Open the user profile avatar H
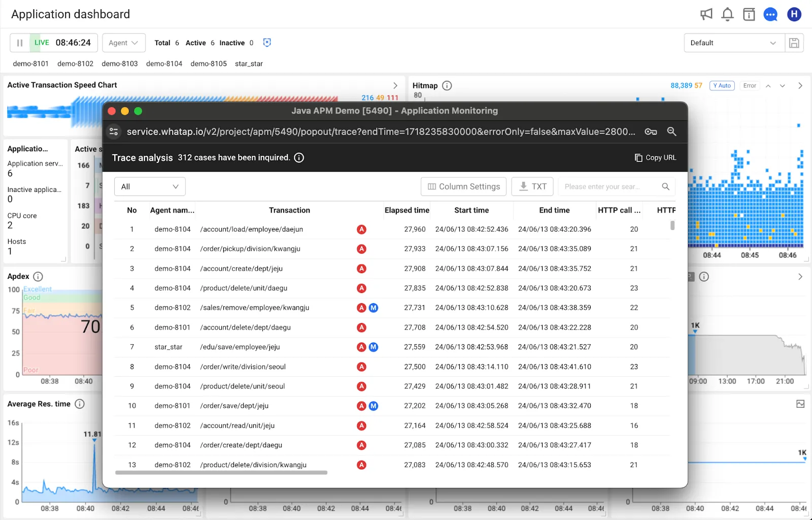Image resolution: width=812 pixels, height=520 pixels. (794, 14)
